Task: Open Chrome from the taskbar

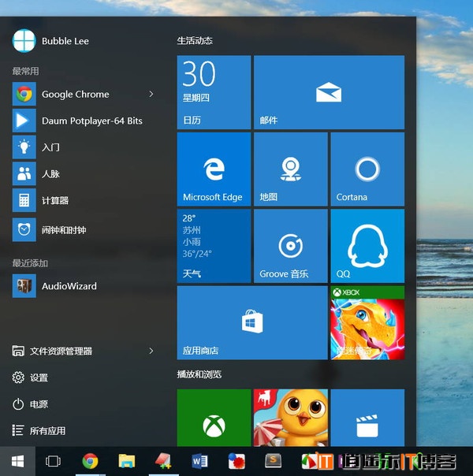Action: point(90,461)
